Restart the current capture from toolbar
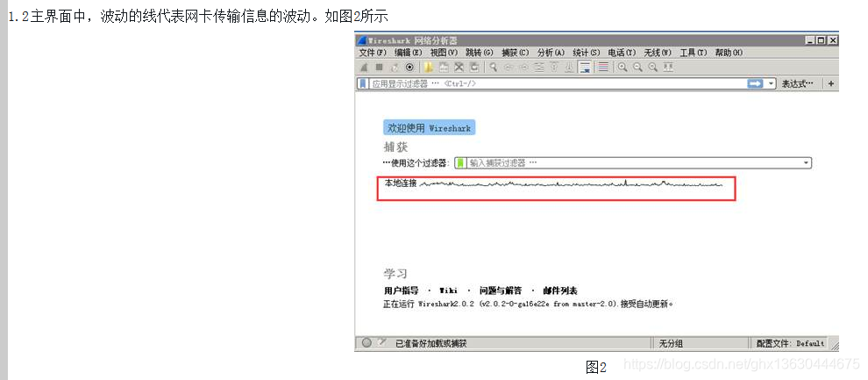Viewport: 868px width, 380px height. [x=395, y=67]
